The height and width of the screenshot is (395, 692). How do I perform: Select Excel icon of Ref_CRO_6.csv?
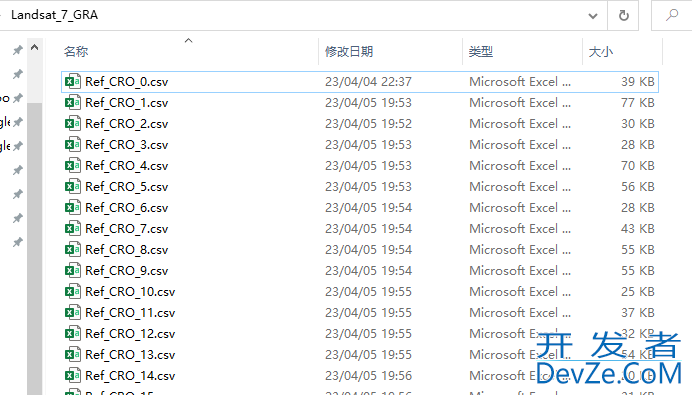(x=73, y=207)
